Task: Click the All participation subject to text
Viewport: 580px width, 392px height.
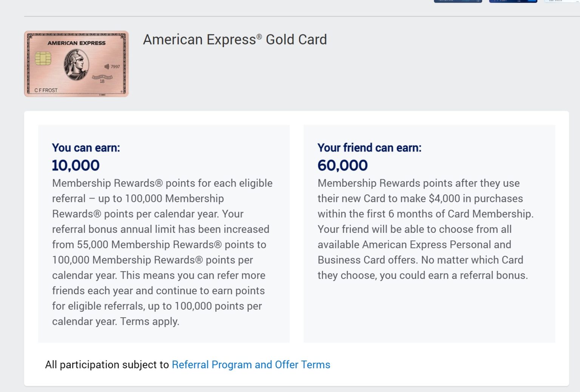Action: coord(107,364)
